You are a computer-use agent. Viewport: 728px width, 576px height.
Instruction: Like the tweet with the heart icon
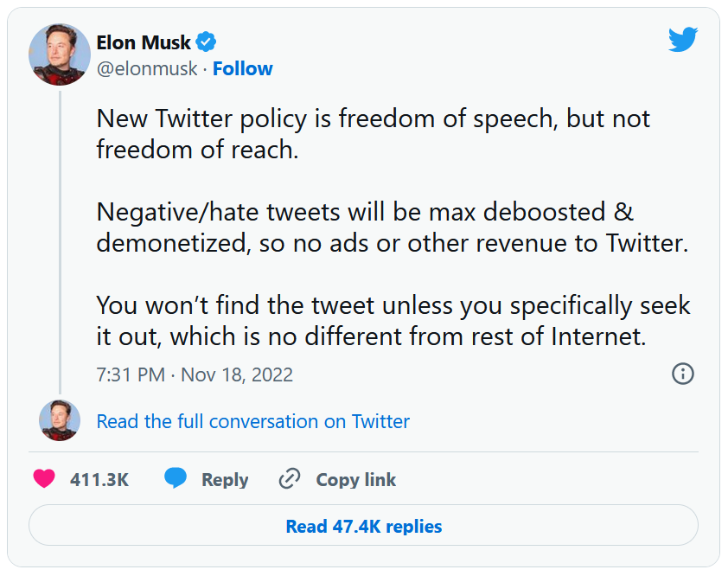coord(44,479)
